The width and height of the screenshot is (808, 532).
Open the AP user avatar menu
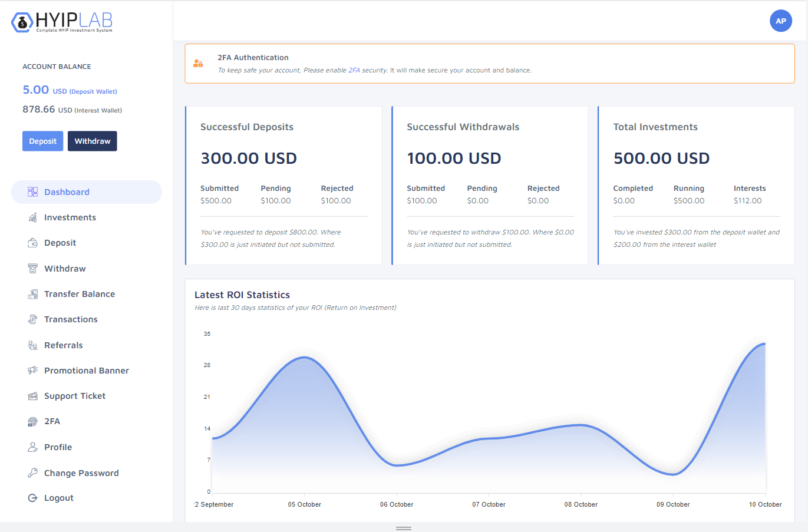coord(780,21)
